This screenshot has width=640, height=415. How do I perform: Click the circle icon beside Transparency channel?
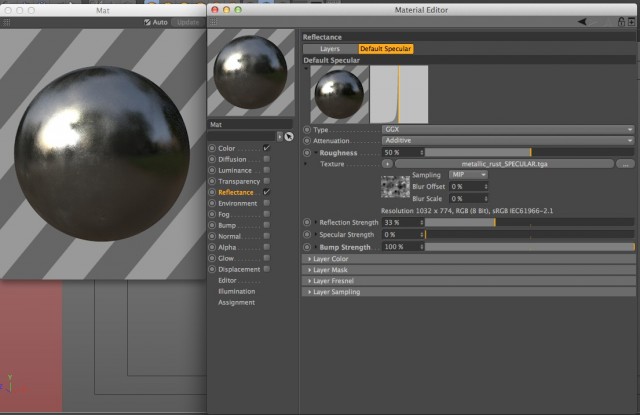point(212,181)
